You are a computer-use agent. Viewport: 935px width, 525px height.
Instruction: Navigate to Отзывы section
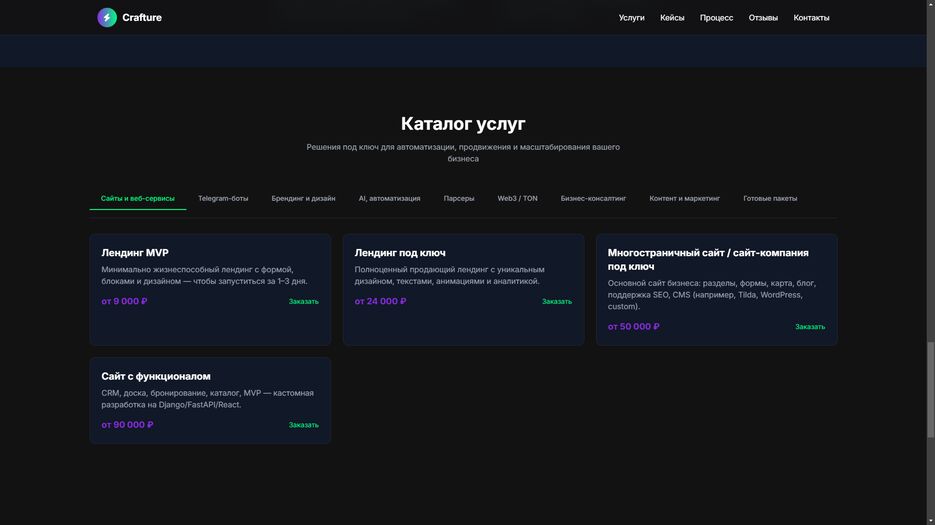point(763,18)
